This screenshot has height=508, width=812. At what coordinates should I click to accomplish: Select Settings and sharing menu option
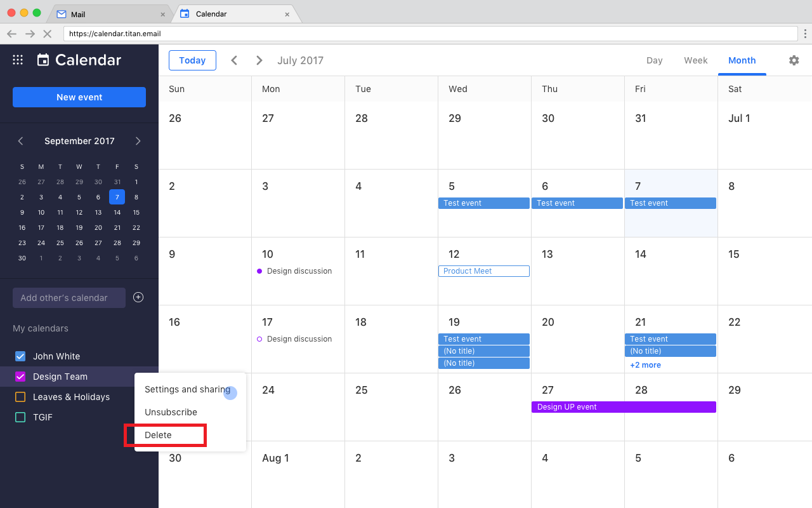(x=190, y=389)
